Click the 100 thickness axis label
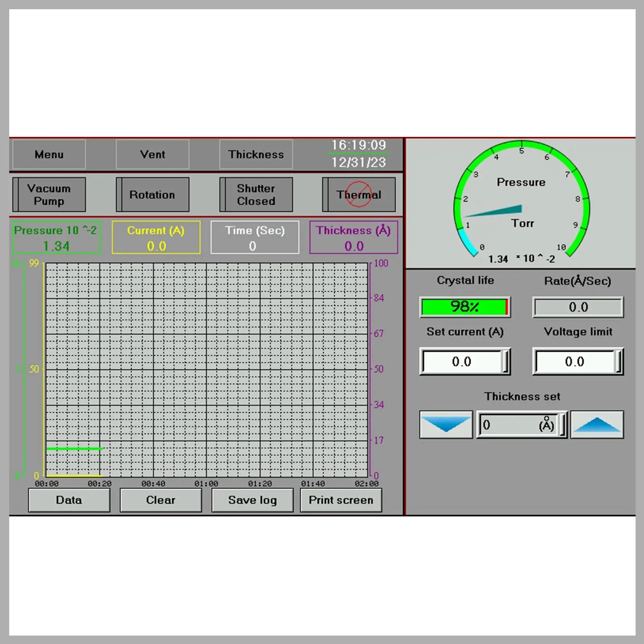The image size is (644, 644). [x=381, y=263]
